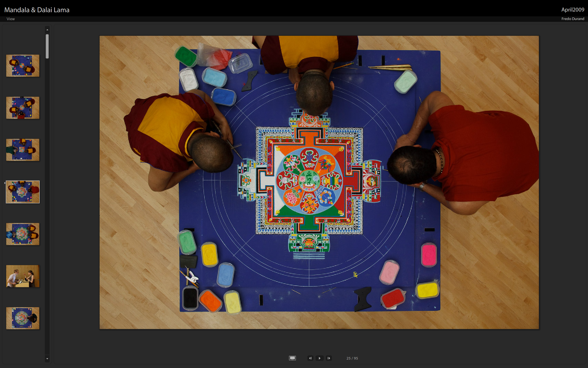Click the gallery title Mandala & Dalai Lama
Image resolution: width=588 pixels, height=368 pixels.
[37, 10]
